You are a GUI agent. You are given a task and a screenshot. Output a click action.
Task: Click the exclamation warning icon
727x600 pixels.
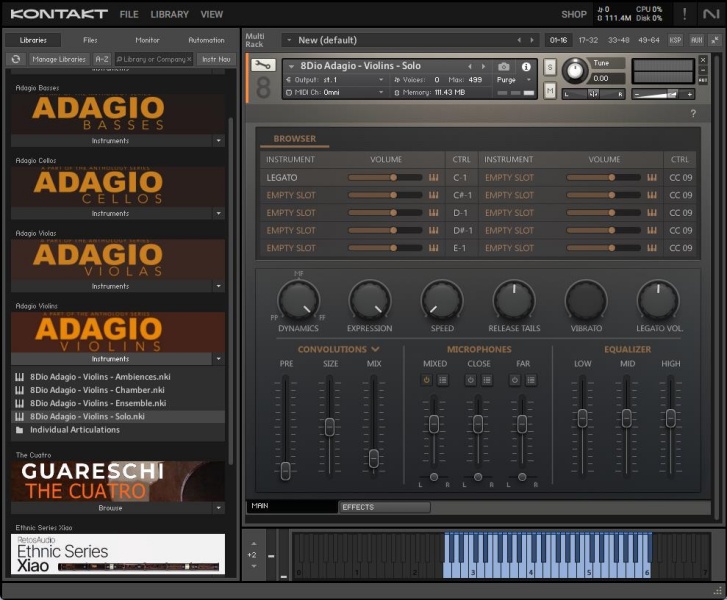coord(684,14)
